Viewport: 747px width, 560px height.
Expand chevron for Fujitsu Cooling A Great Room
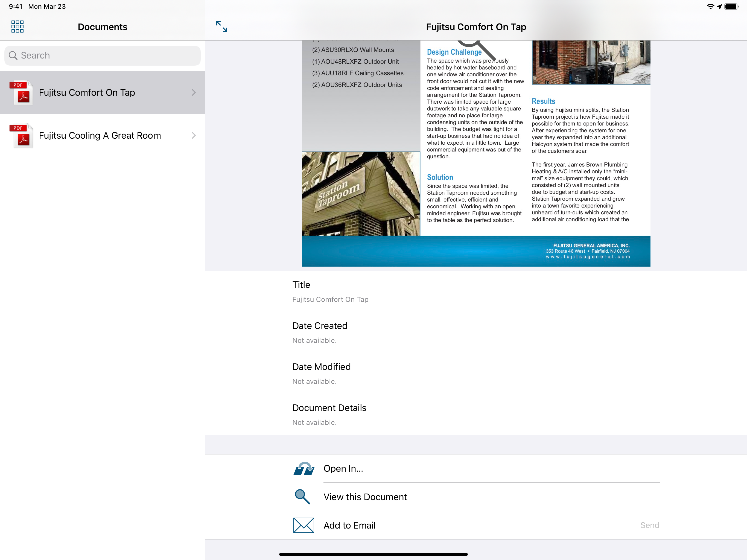(194, 135)
